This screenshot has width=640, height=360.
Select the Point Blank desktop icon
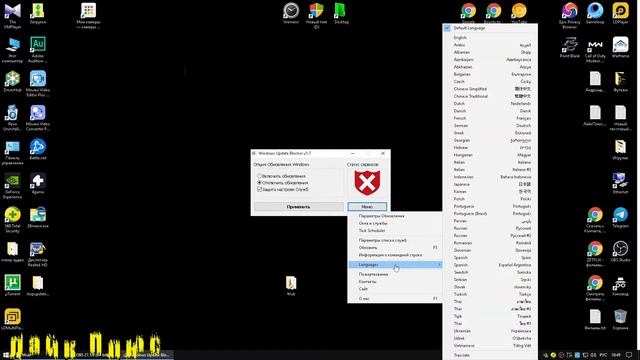pos(569,47)
